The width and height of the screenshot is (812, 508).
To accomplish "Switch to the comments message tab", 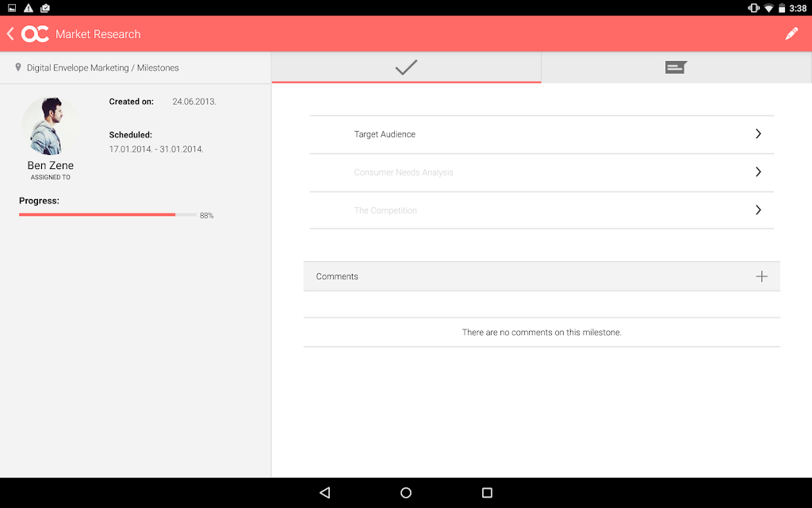I will click(676, 67).
